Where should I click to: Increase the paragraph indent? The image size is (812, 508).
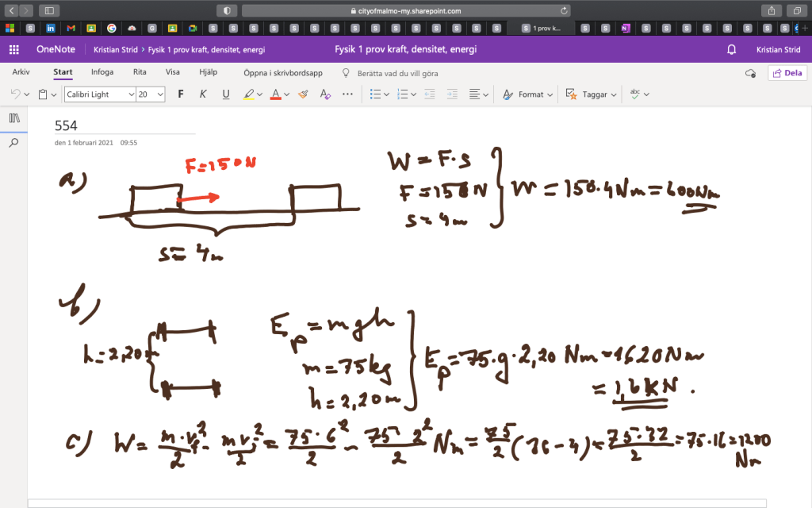tap(450, 94)
